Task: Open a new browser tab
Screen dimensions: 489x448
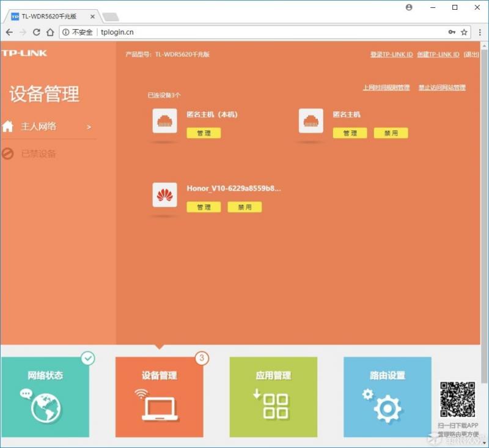Action: coord(111,17)
